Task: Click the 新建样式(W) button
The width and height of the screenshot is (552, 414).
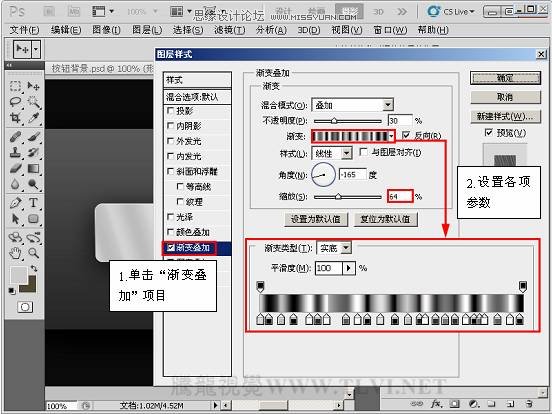Action: 505,116
